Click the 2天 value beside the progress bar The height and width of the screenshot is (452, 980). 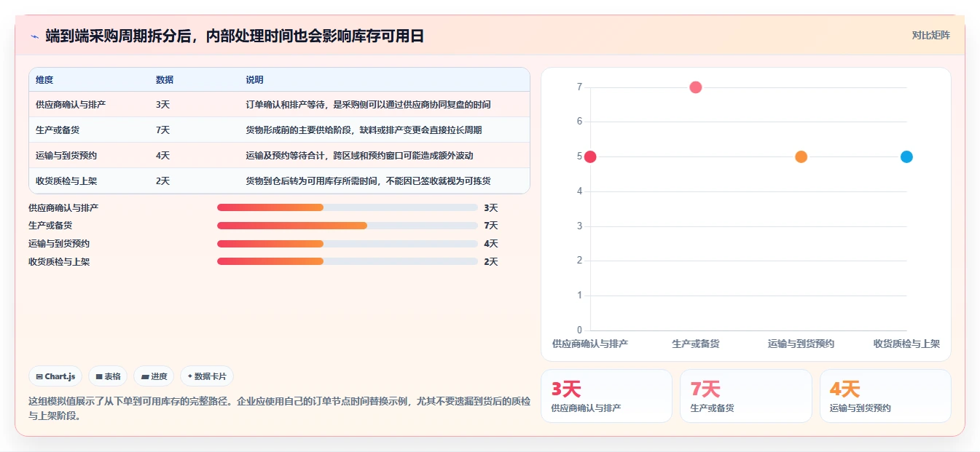[x=491, y=262]
